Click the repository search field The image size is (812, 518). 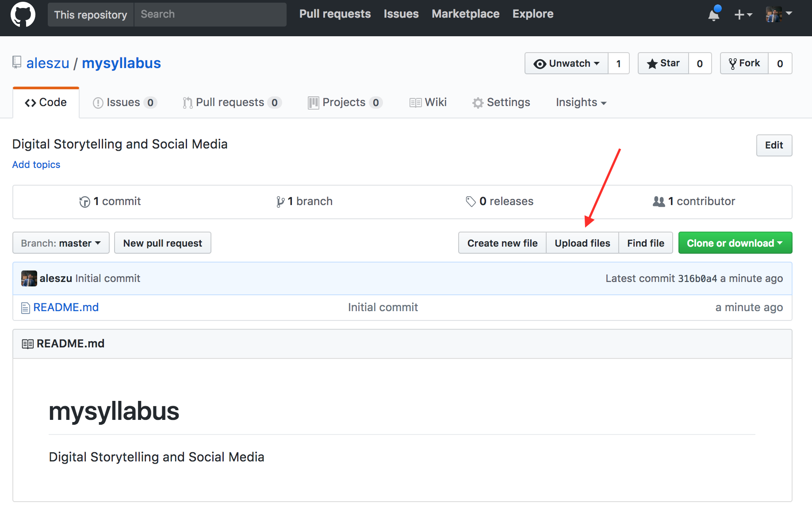pos(210,14)
